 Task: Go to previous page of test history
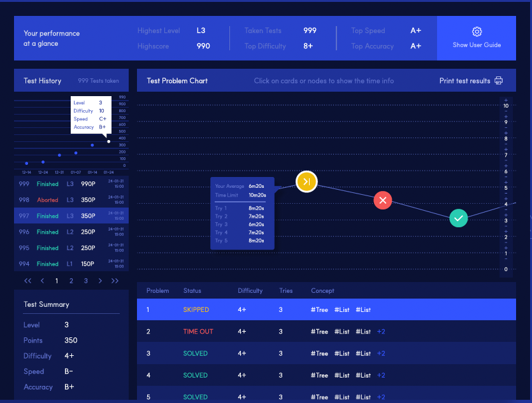(x=43, y=281)
